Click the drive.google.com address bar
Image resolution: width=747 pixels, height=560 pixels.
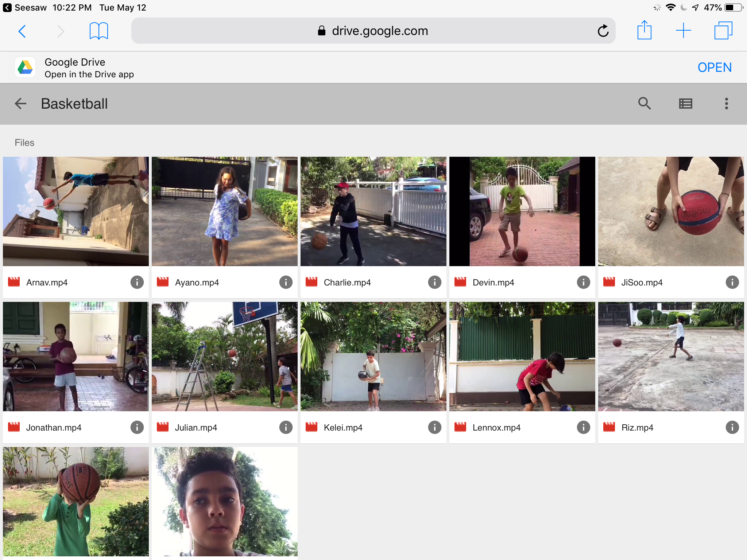pos(373,31)
